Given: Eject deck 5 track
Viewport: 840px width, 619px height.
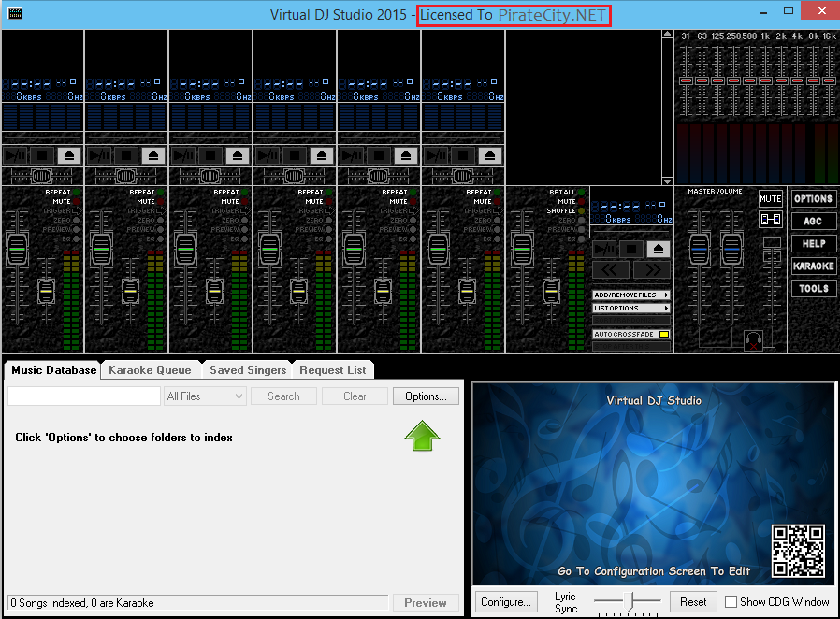Looking at the screenshot, I should click(406, 156).
